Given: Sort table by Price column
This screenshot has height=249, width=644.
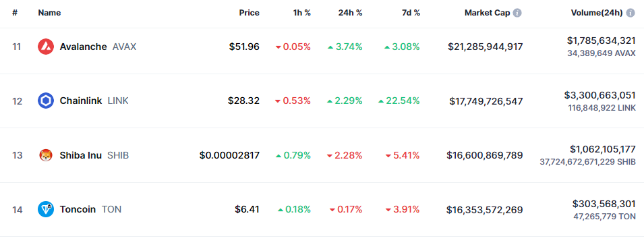Looking at the screenshot, I should pyautogui.click(x=250, y=13).
